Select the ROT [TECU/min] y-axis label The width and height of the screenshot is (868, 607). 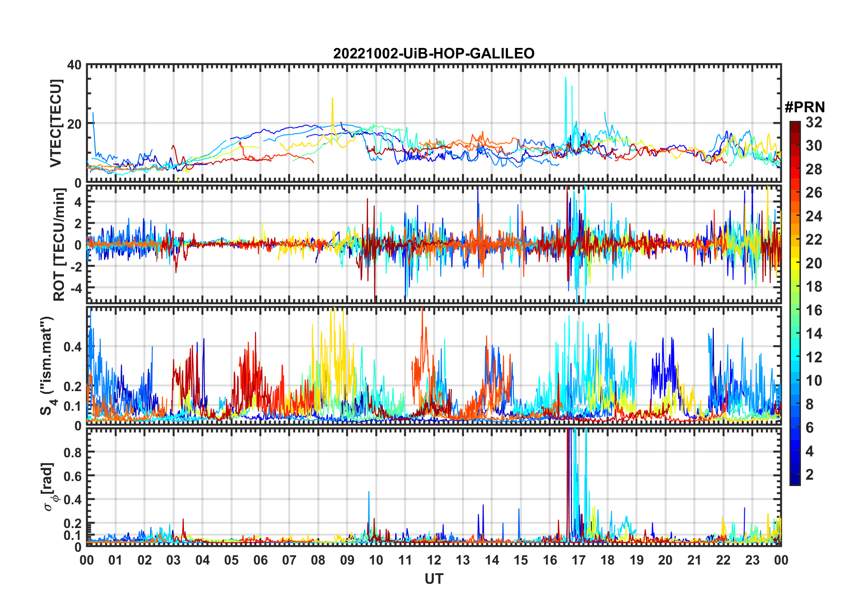pyautogui.click(x=59, y=244)
